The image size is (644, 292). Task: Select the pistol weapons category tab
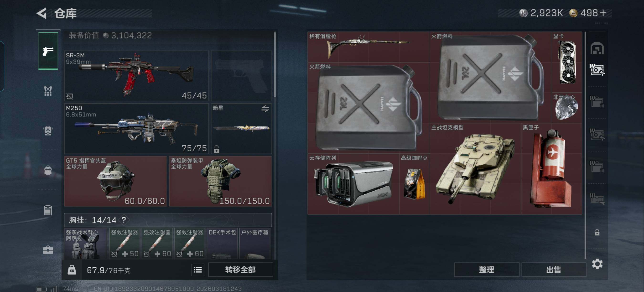click(x=48, y=51)
